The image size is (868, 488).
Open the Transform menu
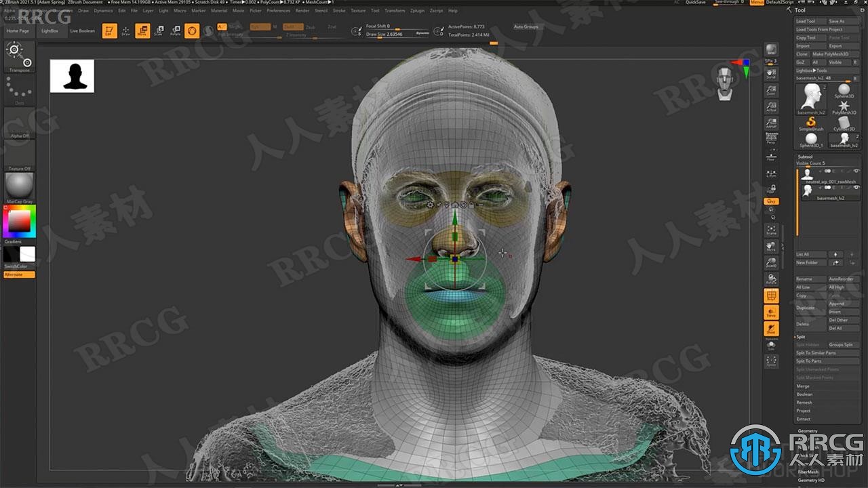(395, 11)
